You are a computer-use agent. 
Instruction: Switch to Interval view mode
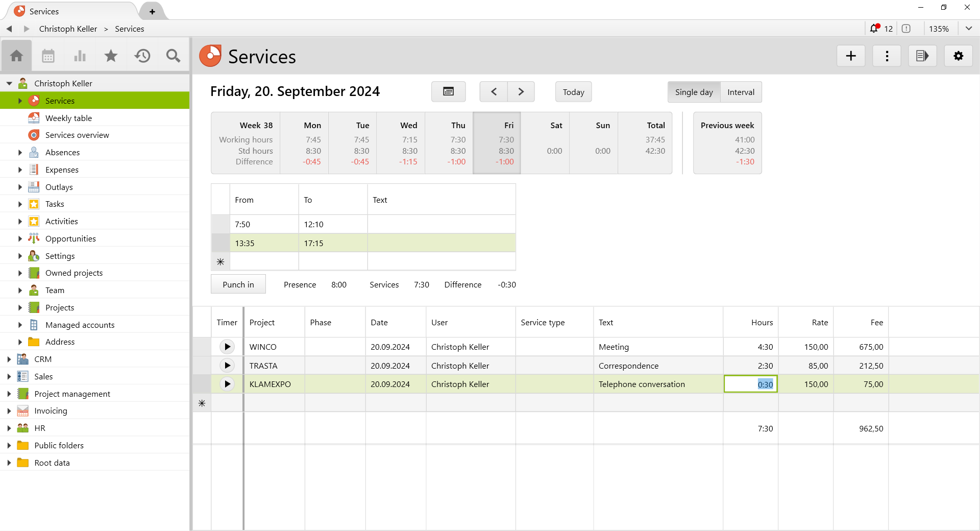tap(741, 92)
